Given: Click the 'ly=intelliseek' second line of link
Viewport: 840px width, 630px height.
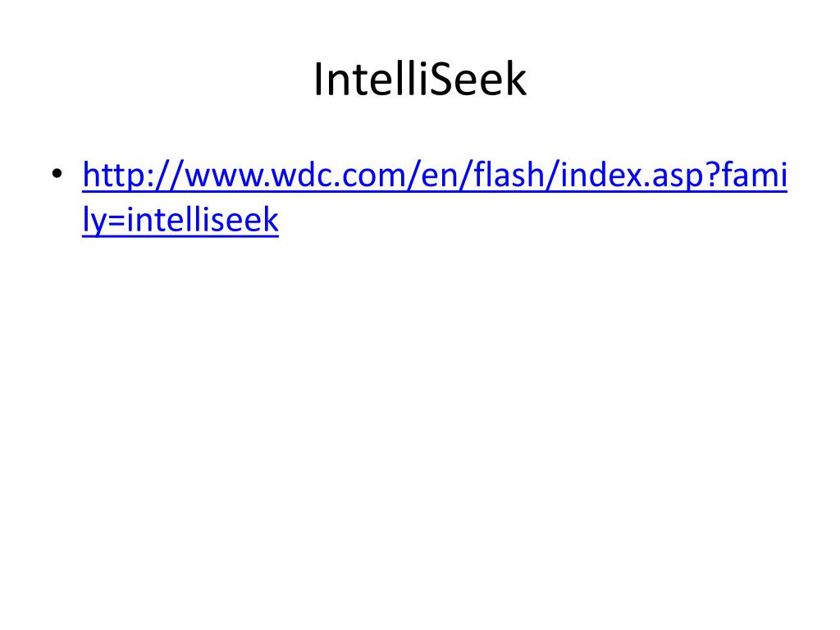Looking at the screenshot, I should click(180, 220).
